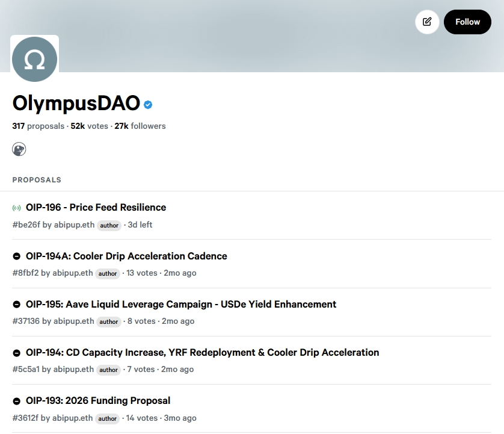504x434 pixels.
Task: Click the author badge on #5c5a1
Action: pyautogui.click(x=108, y=370)
